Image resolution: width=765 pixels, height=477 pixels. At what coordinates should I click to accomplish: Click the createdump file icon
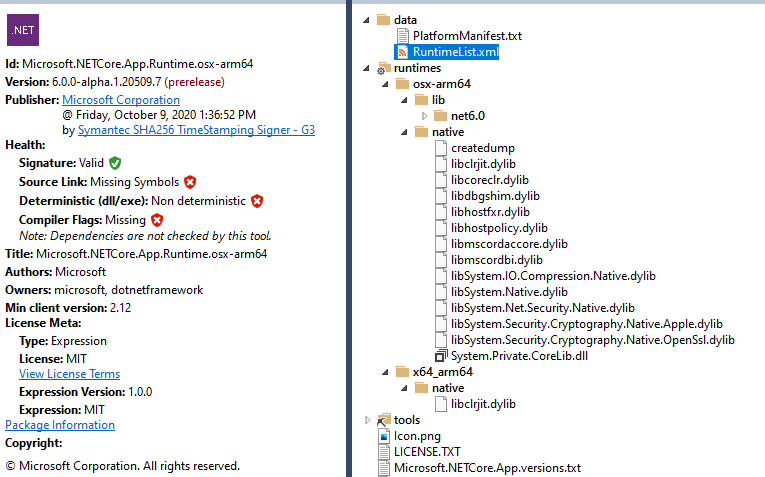coord(441,148)
